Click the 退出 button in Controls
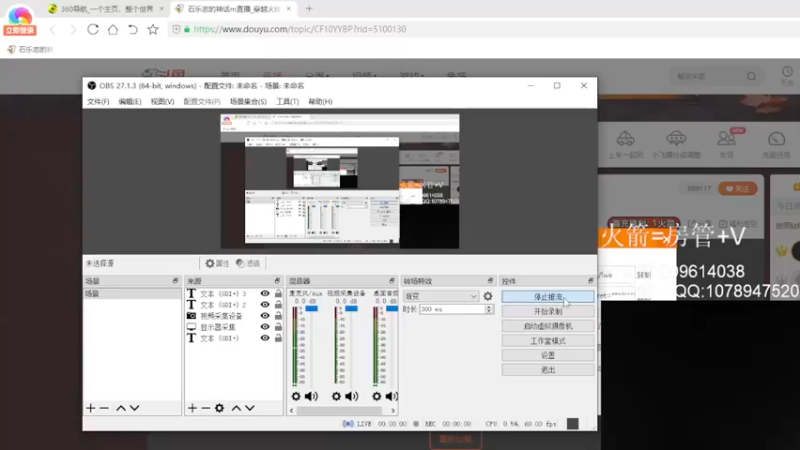 tap(548, 370)
